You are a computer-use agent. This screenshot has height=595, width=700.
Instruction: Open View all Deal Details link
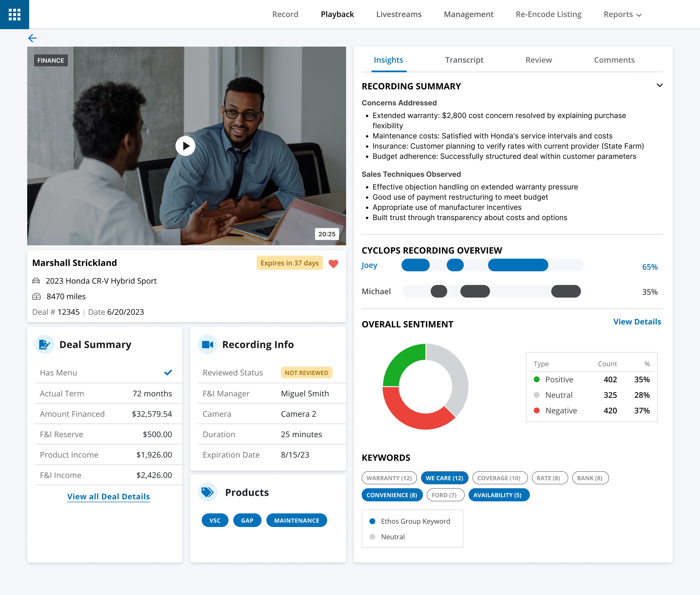pos(108,496)
